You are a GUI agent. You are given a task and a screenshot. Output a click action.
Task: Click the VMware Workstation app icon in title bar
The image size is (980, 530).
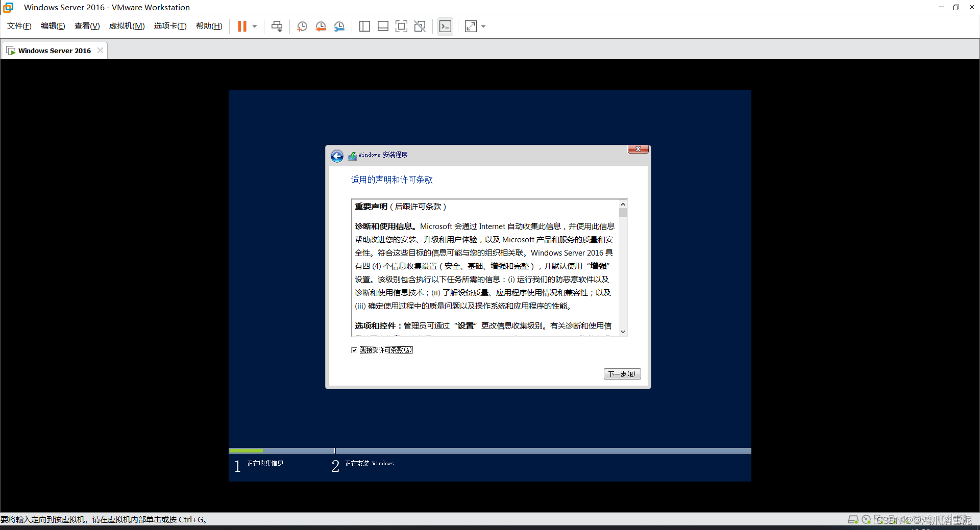coord(8,7)
